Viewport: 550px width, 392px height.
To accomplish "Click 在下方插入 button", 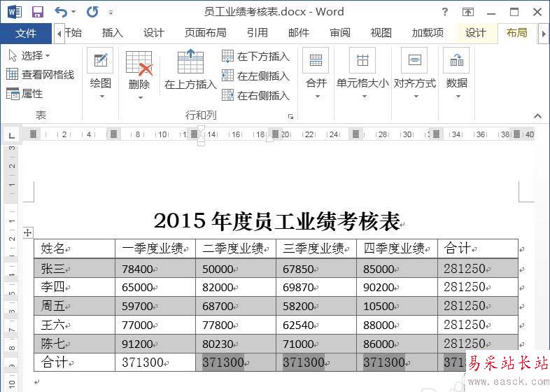I will pos(255,56).
